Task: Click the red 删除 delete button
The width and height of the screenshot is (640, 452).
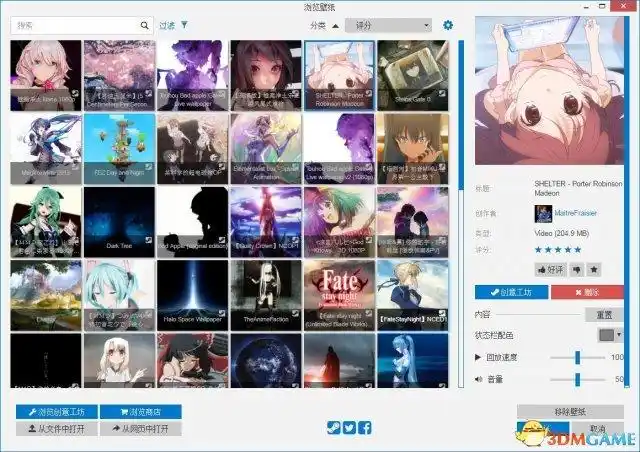Action: point(586,292)
